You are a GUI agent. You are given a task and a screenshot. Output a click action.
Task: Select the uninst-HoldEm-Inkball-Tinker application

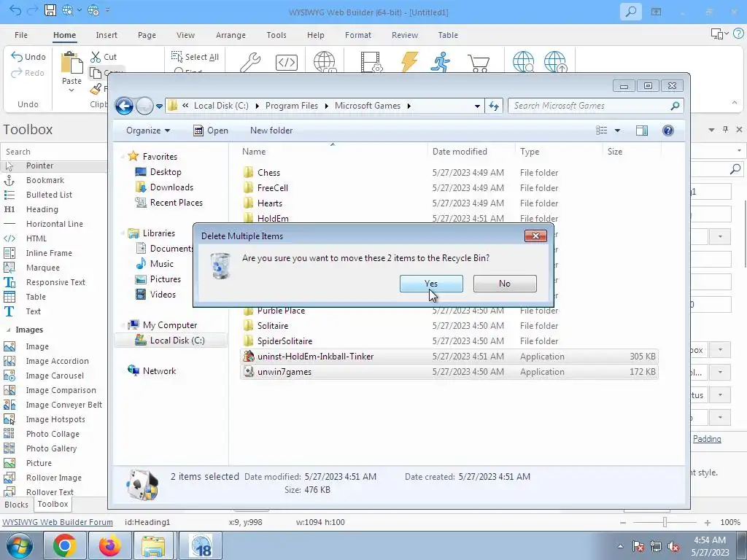pyautogui.click(x=449, y=356)
